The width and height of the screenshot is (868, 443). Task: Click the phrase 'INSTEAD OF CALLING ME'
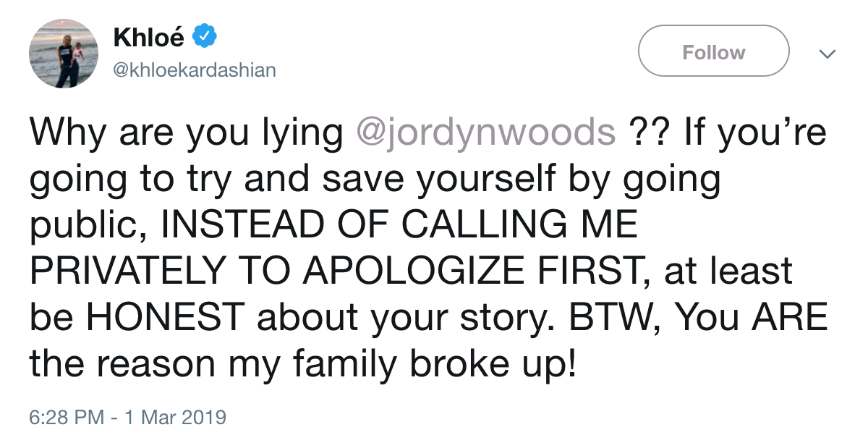click(x=400, y=226)
